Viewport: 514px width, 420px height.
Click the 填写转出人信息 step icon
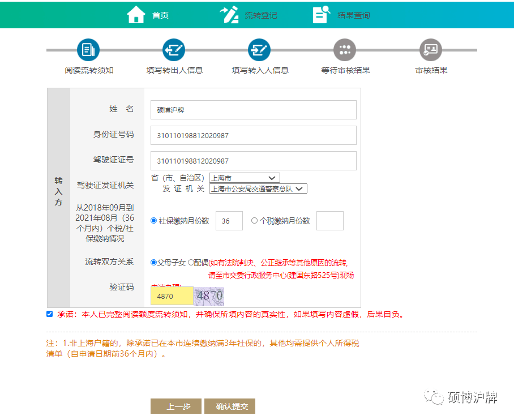[173, 49]
